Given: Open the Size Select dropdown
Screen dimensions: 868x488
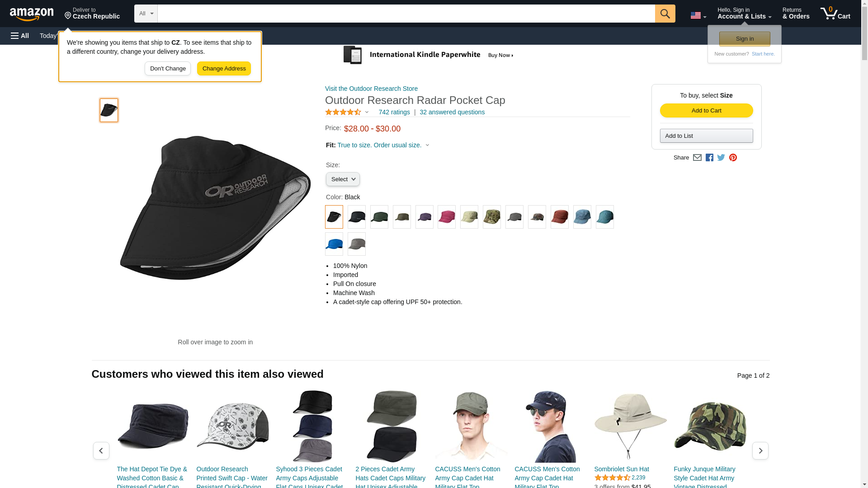Looking at the screenshot, I should [x=343, y=179].
